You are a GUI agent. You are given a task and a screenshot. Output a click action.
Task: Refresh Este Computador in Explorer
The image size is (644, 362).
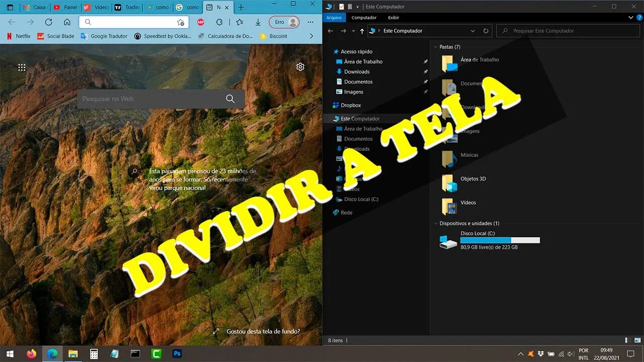(486, 31)
